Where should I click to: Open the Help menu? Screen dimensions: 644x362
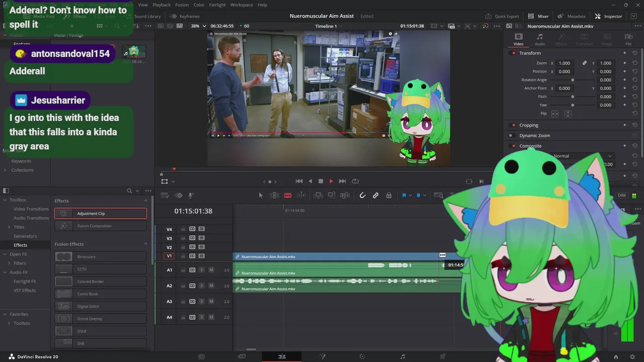[262, 5]
